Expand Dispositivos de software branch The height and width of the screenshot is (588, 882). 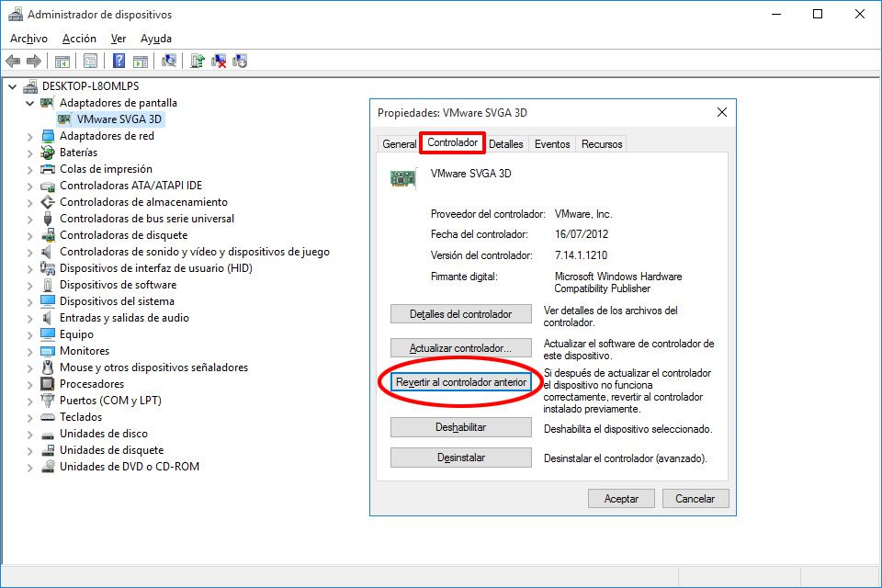point(29,286)
